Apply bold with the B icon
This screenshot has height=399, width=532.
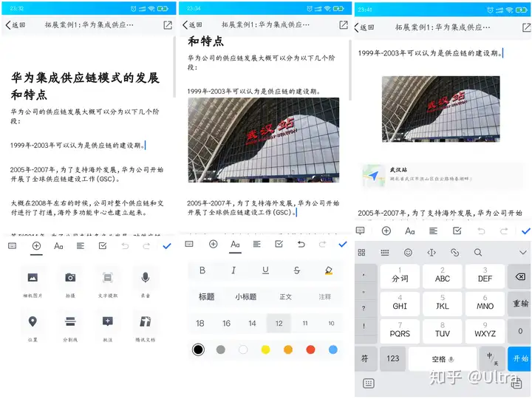202,270
